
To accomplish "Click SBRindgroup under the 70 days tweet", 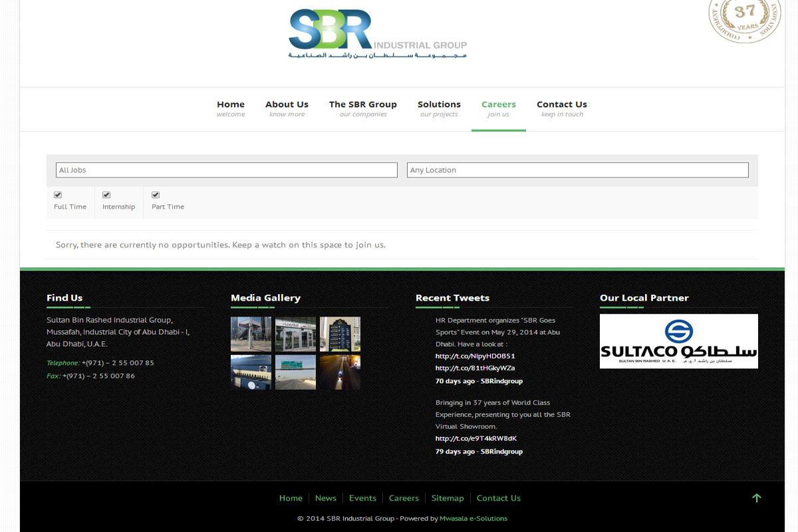I will (501, 381).
